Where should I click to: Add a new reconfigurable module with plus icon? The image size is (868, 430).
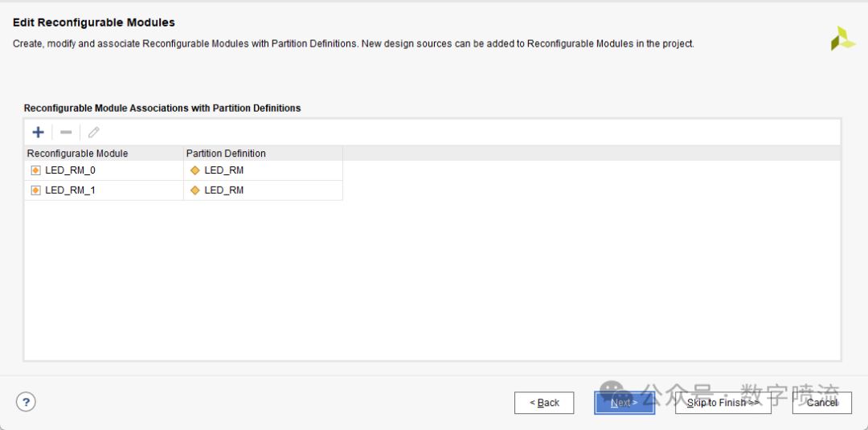39,133
